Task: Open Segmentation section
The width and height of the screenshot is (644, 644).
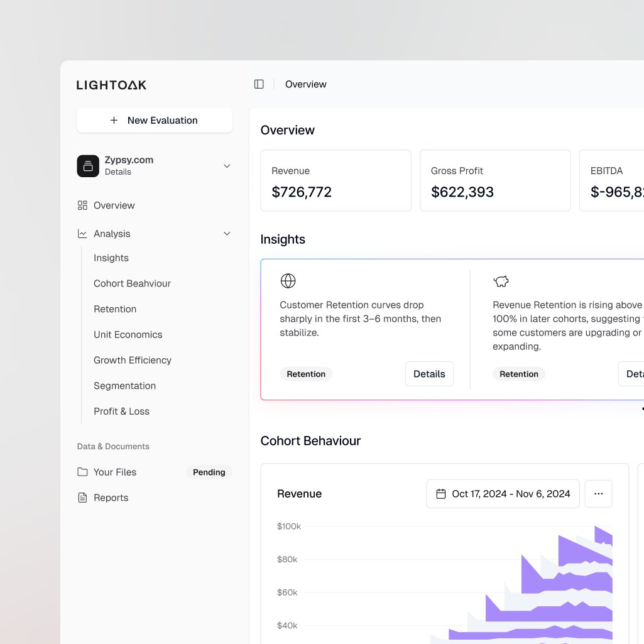Action: click(x=124, y=386)
